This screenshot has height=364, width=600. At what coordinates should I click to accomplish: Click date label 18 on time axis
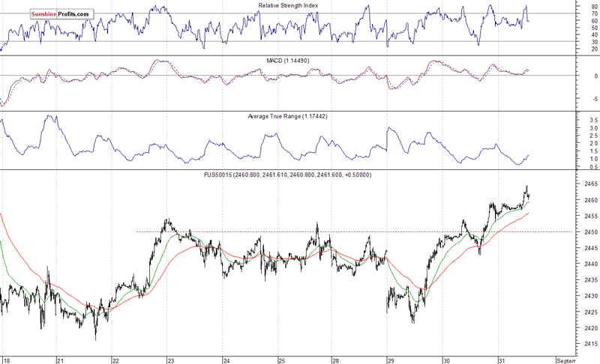pyautogui.click(x=5, y=359)
